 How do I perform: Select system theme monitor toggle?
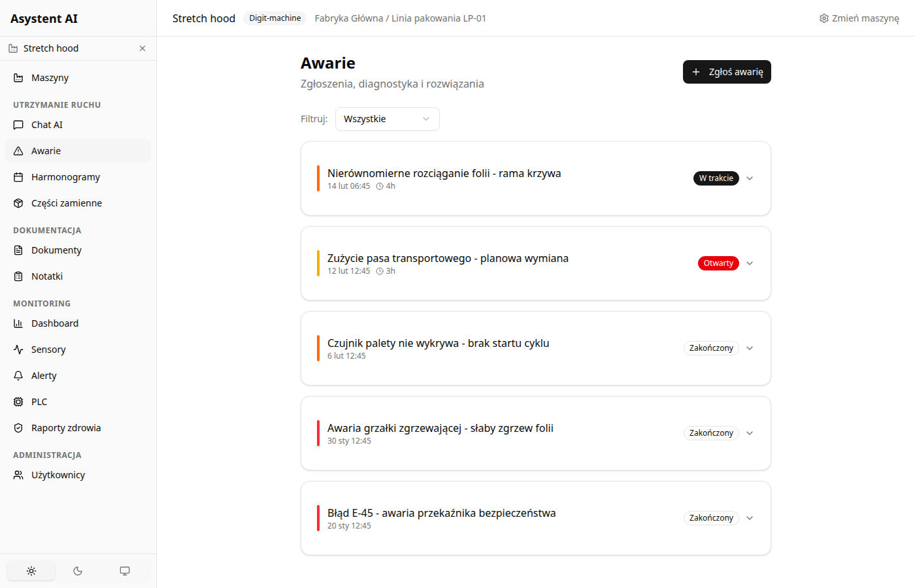pyautogui.click(x=125, y=571)
